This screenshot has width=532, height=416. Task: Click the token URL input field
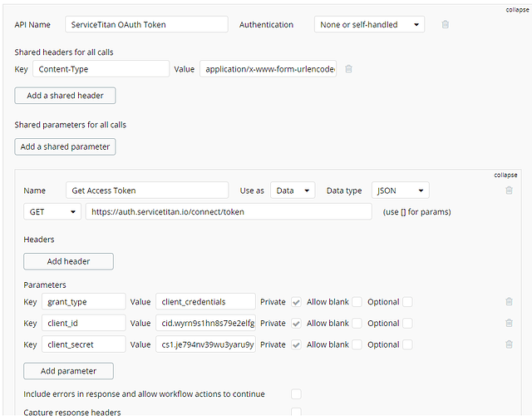(229, 212)
